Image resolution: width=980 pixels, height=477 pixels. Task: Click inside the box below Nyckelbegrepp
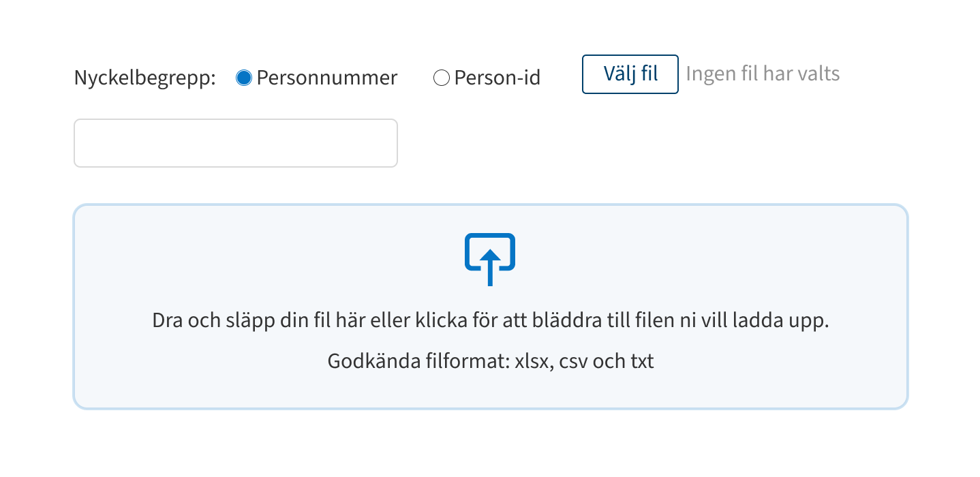click(x=235, y=143)
